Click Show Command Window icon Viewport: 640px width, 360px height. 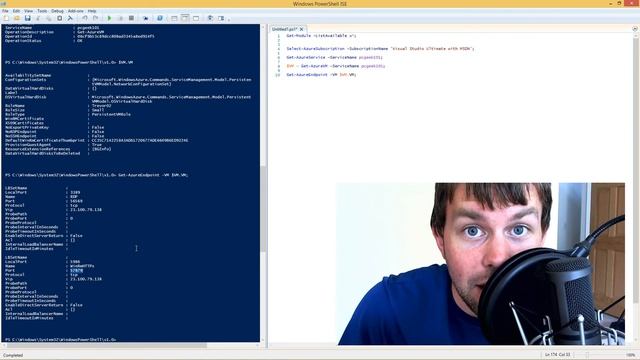tap(210, 18)
